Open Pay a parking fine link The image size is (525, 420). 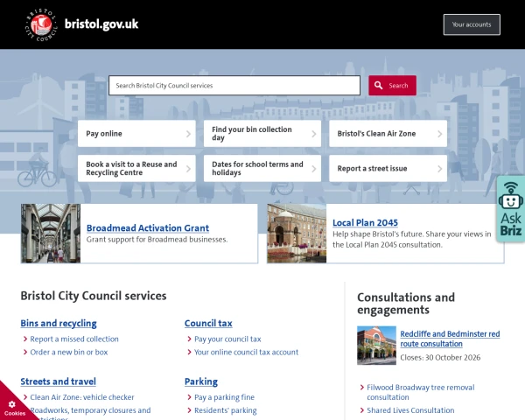(224, 397)
